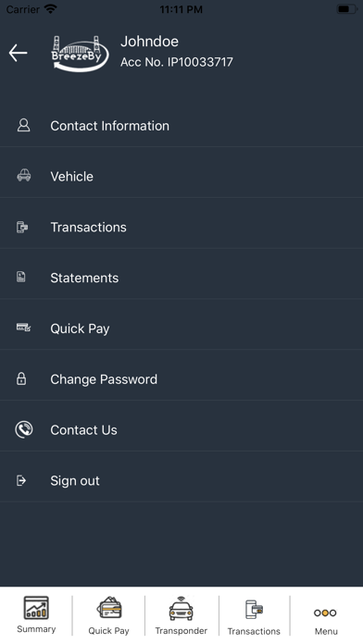Screen dimensions: 363x644
Task: Click the document icon beside Statements
Action: 21,277
